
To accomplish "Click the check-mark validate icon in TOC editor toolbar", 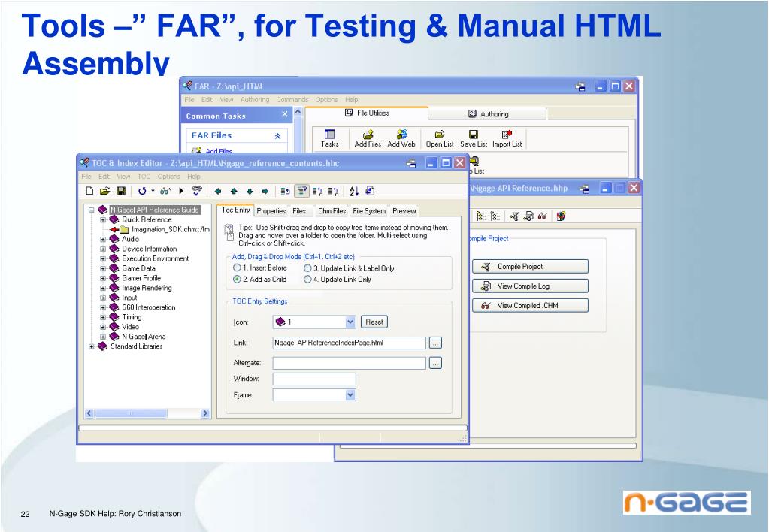I will (197, 191).
